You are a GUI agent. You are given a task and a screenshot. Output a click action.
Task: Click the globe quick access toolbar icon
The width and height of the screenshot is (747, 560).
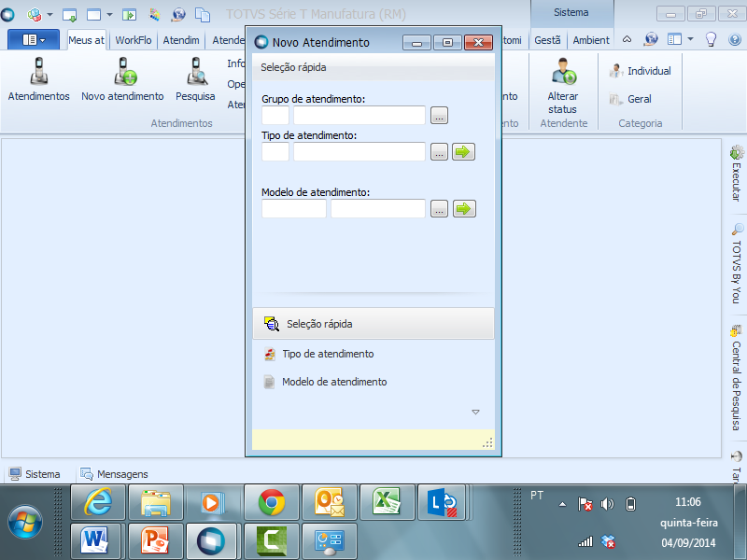[x=178, y=15]
